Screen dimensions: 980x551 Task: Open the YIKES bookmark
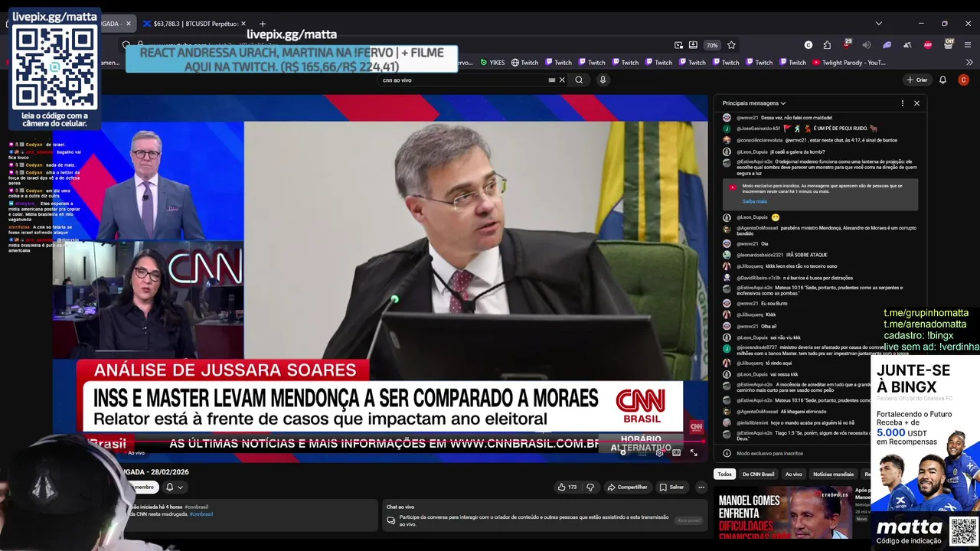point(493,63)
